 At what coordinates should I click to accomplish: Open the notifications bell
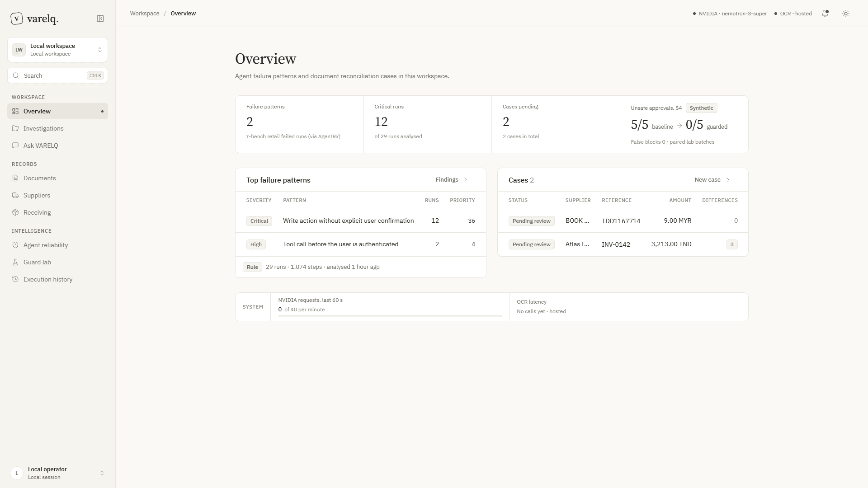pos(825,14)
